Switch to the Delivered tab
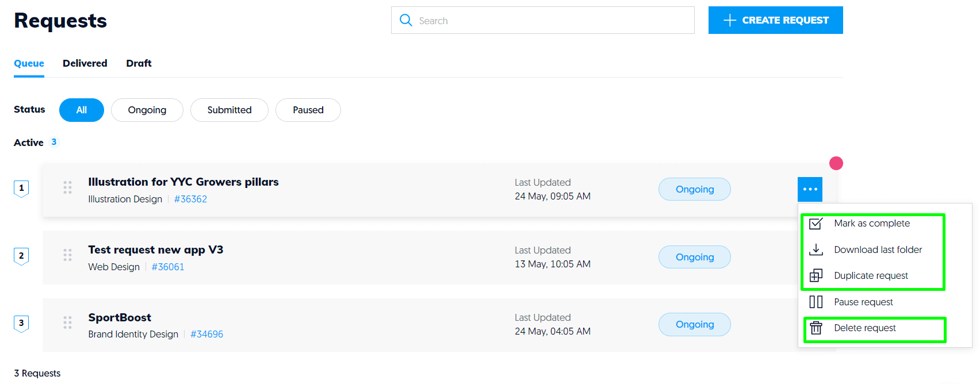The width and height of the screenshot is (980, 384). (x=85, y=63)
